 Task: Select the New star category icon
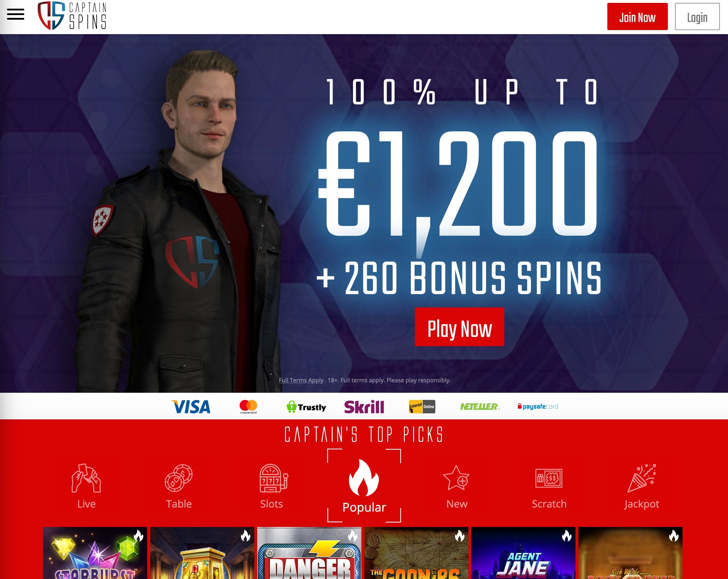(456, 478)
